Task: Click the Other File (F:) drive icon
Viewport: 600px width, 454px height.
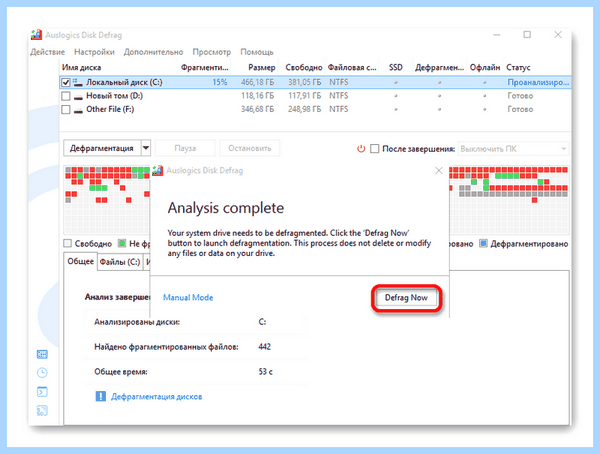Action: coord(78,110)
